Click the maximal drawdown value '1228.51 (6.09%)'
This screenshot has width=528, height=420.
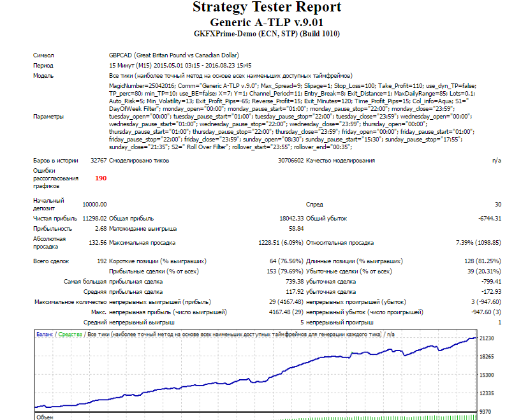(x=281, y=243)
